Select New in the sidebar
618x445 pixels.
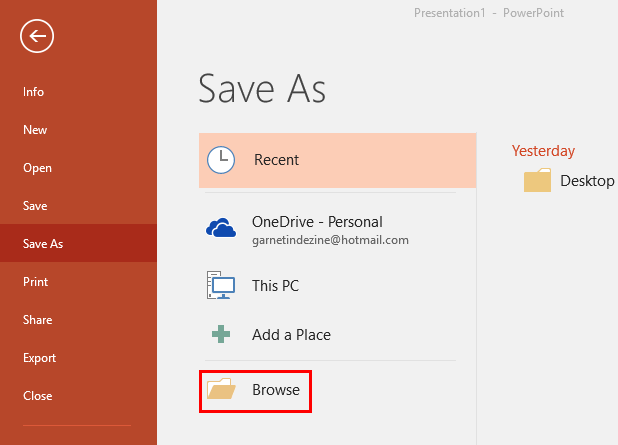tap(35, 130)
